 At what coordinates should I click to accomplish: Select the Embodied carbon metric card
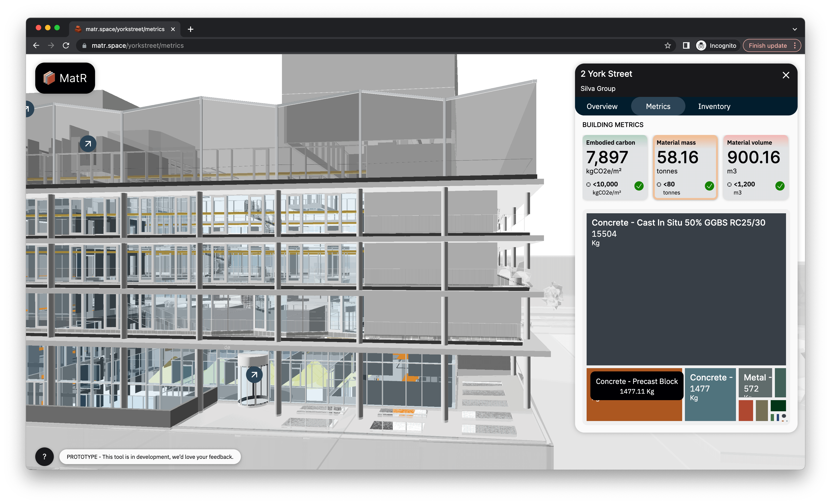[x=614, y=167]
